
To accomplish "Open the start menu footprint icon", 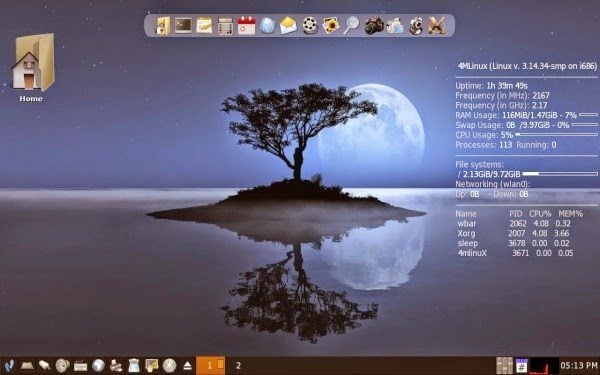I will click(9, 365).
